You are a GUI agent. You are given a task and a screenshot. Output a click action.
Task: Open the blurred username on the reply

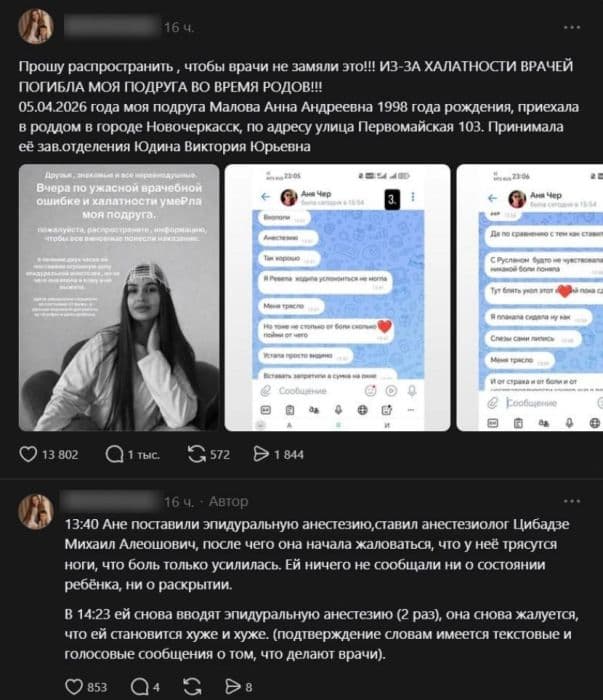point(110,501)
